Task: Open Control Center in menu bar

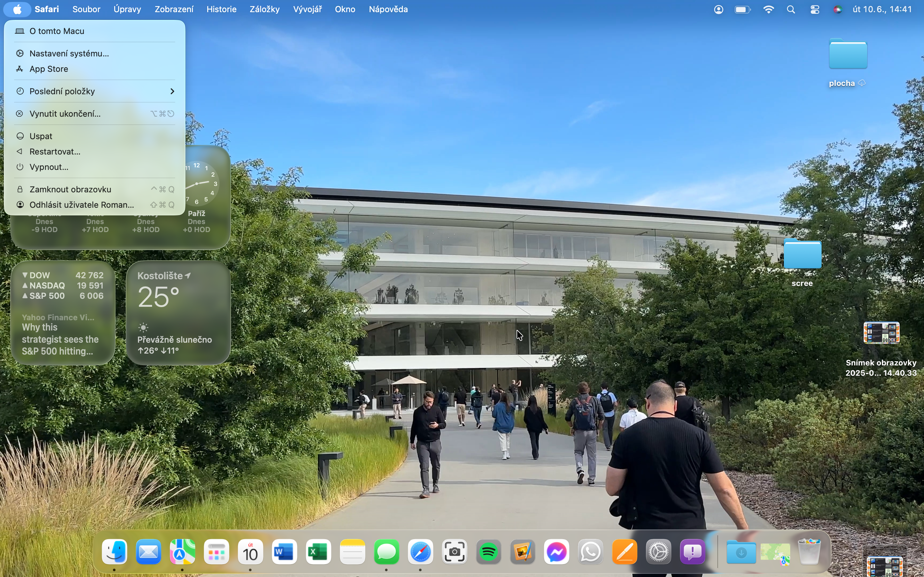Action: click(x=815, y=10)
